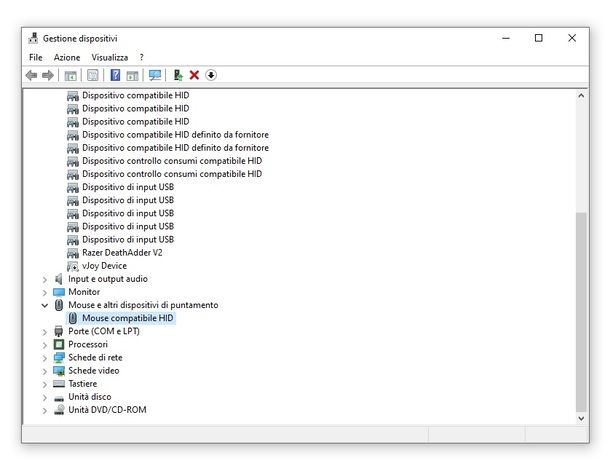Click the scrollbar up arrow
Image resolution: width=610 pixels, height=466 pixels.
coord(581,96)
